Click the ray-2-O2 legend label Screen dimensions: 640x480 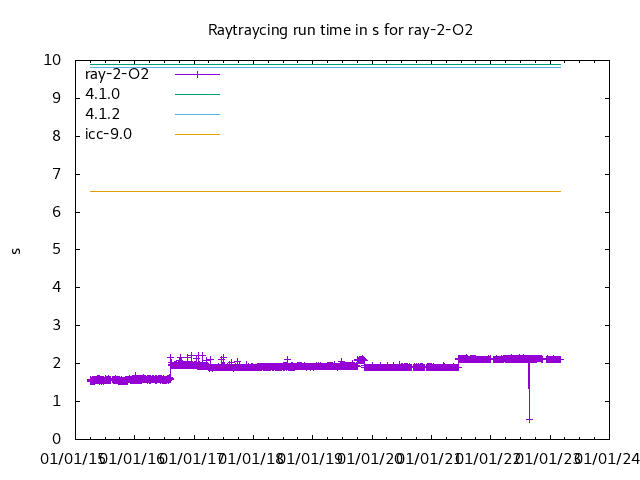click(x=117, y=74)
